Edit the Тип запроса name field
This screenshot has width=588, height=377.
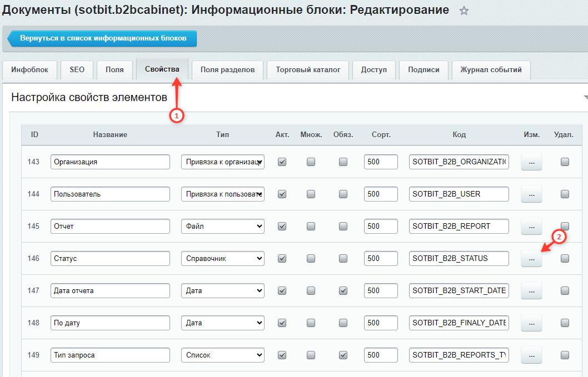point(110,355)
